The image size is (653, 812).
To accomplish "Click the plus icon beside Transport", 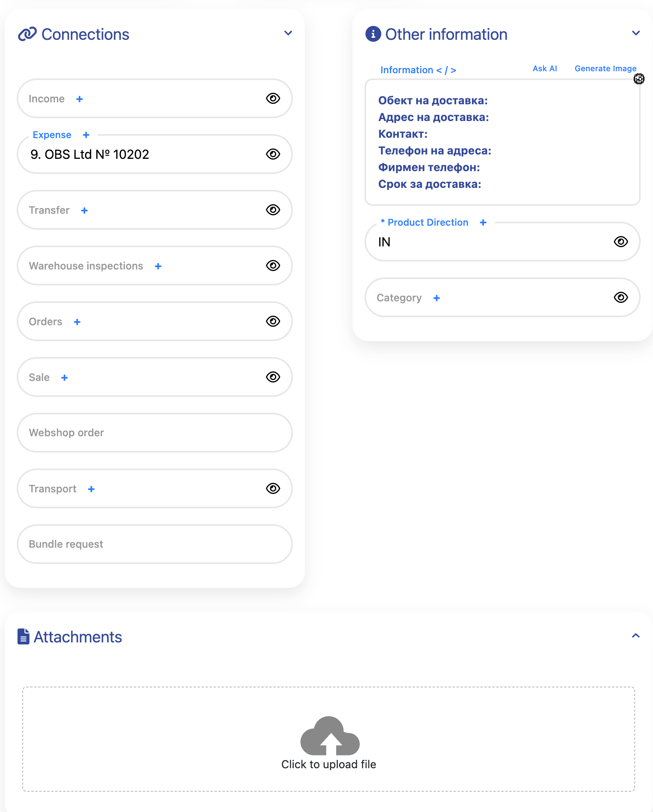I will click(x=91, y=489).
